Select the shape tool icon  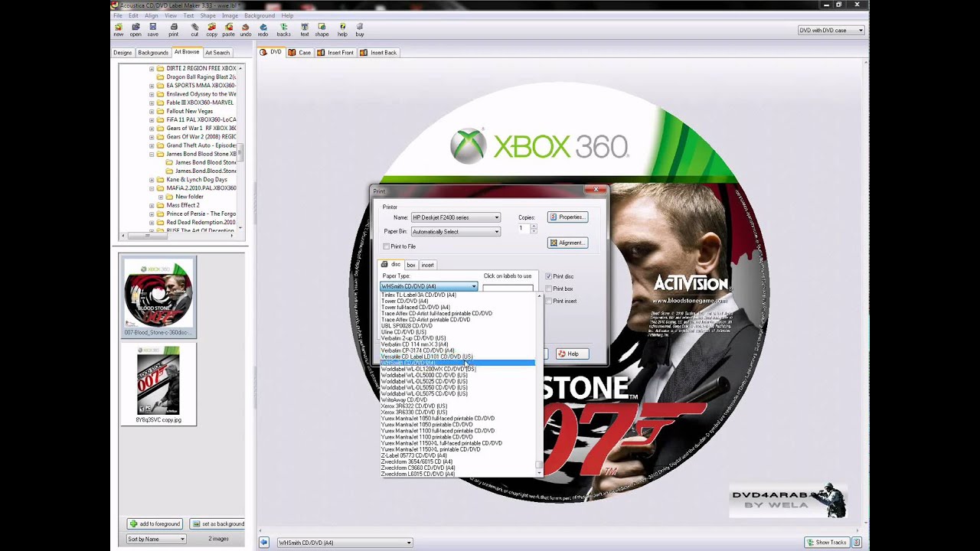322,29
